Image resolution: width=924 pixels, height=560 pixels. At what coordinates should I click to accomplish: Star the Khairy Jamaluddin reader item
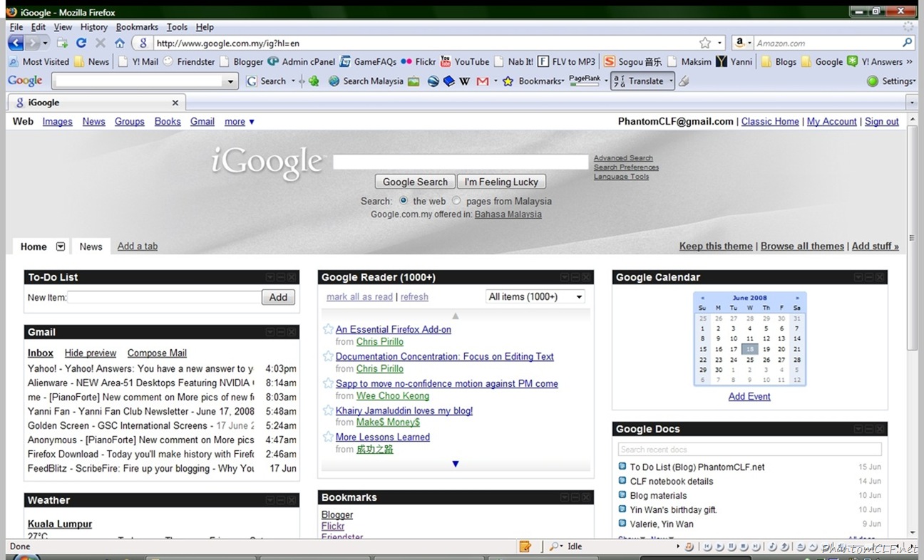328,410
